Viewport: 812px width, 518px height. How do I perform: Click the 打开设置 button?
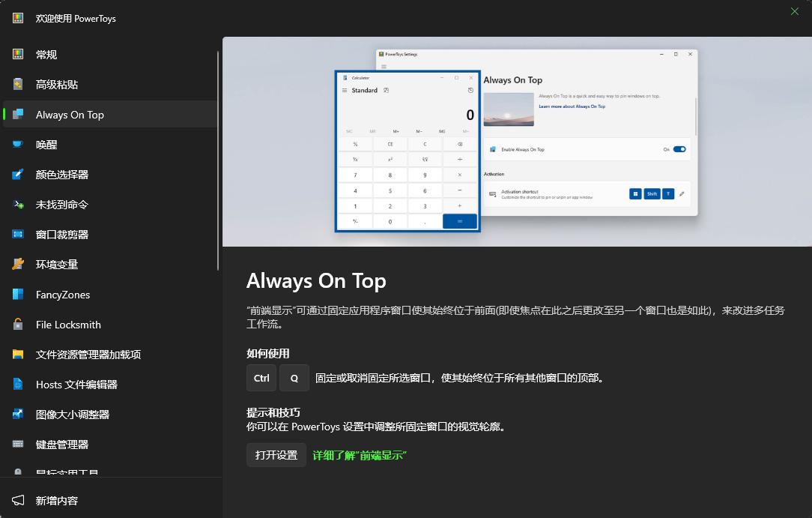(276, 455)
